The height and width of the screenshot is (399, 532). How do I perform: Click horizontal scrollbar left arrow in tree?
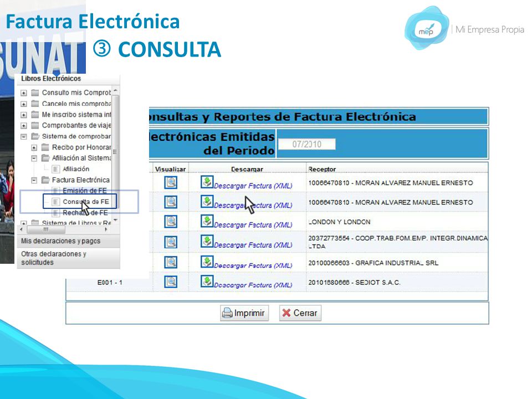[x=22, y=229]
